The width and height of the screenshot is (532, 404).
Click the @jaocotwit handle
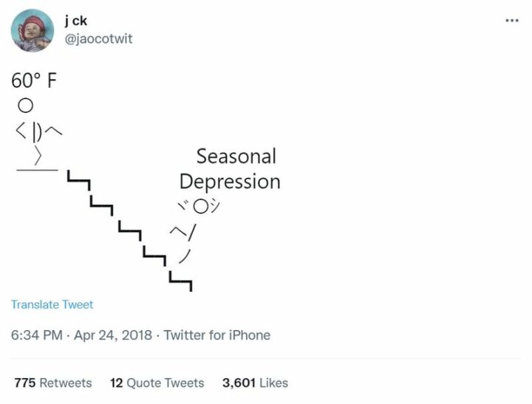pyautogui.click(x=98, y=39)
